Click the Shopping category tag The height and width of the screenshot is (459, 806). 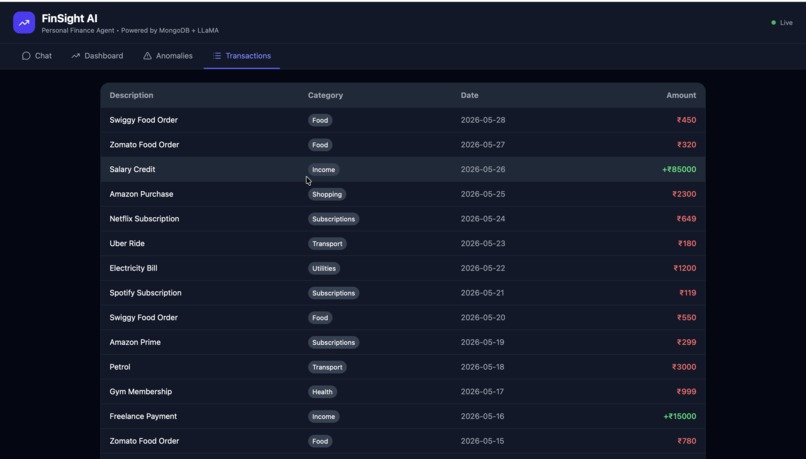pyautogui.click(x=327, y=194)
